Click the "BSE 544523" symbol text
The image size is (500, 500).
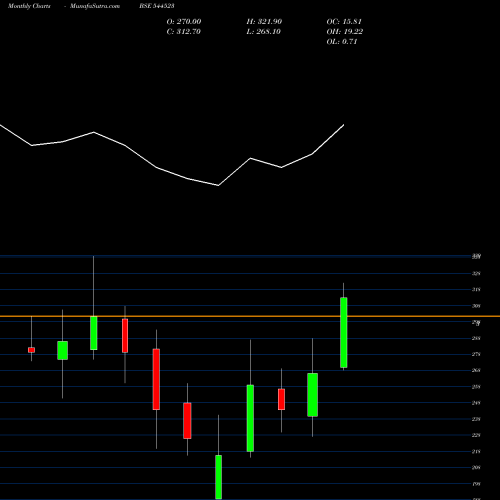tap(157, 6)
